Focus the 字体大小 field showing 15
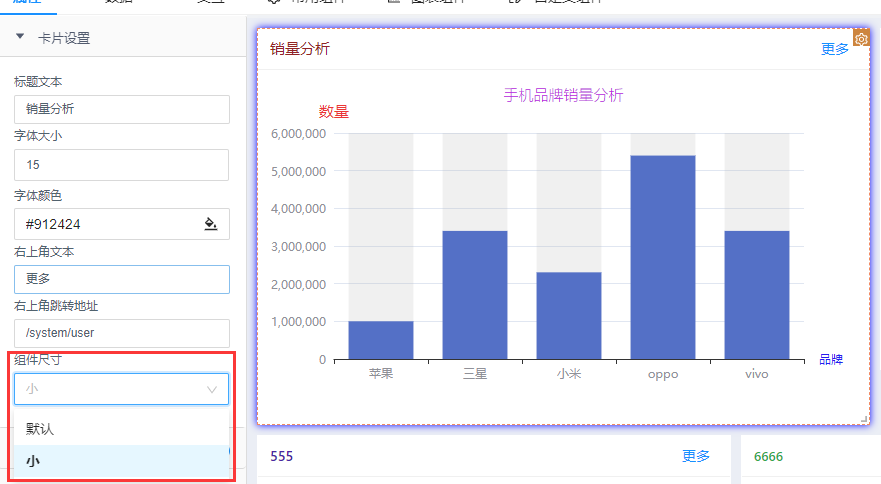 (121, 165)
